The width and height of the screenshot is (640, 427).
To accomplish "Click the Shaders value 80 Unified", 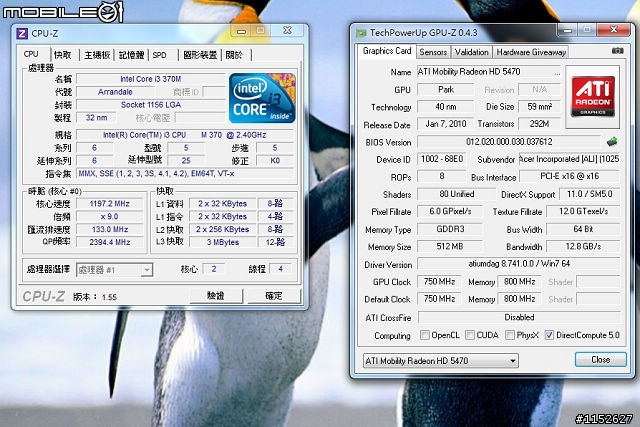I will click(456, 194).
